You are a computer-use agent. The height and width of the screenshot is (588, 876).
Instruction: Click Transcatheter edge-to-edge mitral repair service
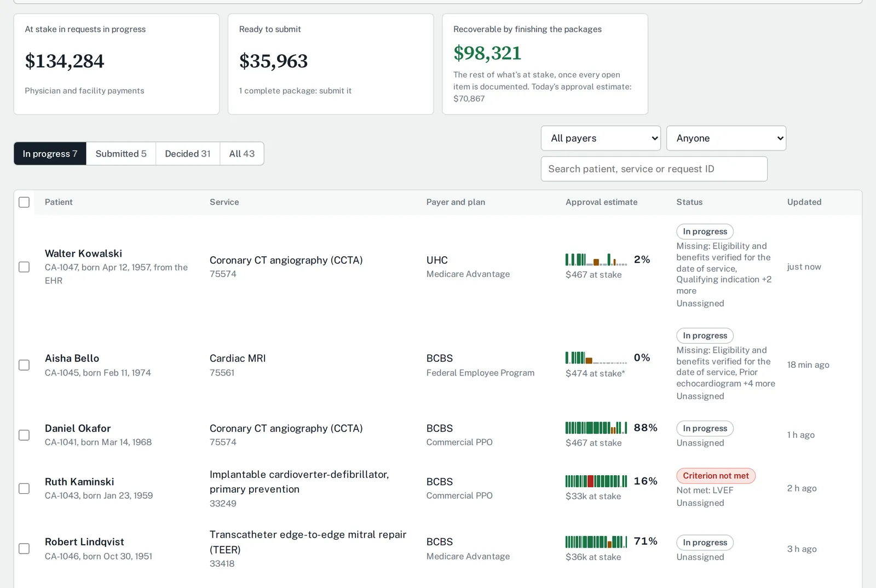[x=308, y=542]
